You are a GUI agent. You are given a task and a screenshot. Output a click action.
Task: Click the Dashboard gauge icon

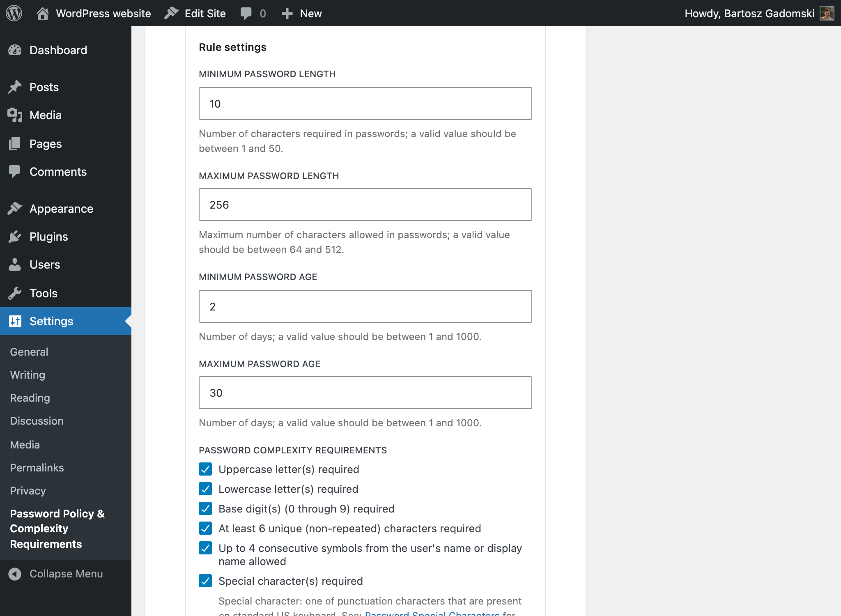(x=15, y=50)
